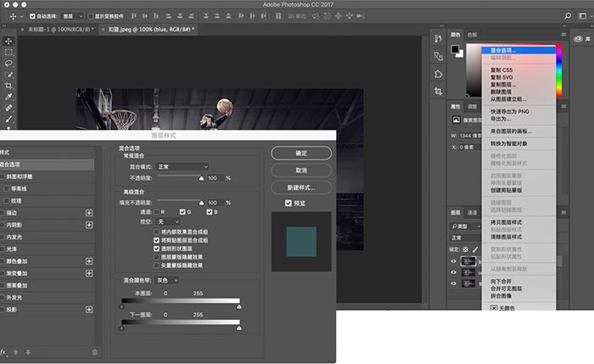This screenshot has width=594, height=364.
Task: Click the 不透明度 value field showing 100
Action: pyautogui.click(x=215, y=178)
